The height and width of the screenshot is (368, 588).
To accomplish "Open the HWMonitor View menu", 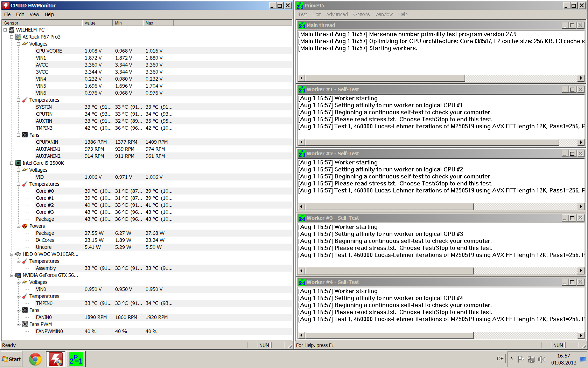I will pyautogui.click(x=34, y=14).
